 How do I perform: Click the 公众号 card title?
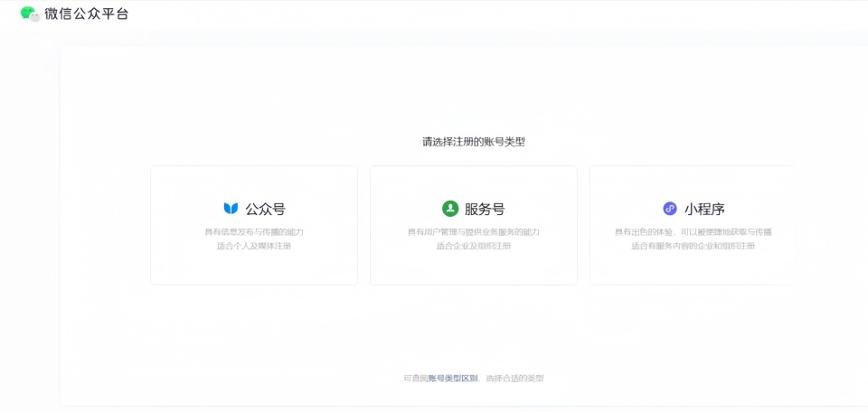266,209
